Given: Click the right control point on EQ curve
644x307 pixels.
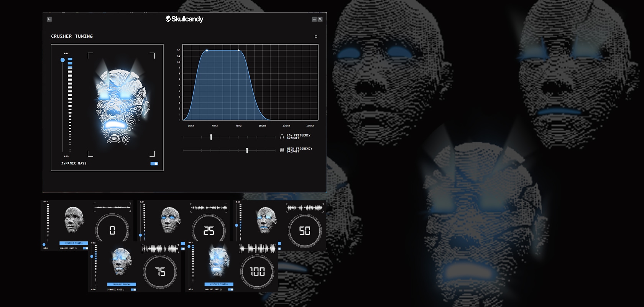Looking at the screenshot, I should coord(238,50).
